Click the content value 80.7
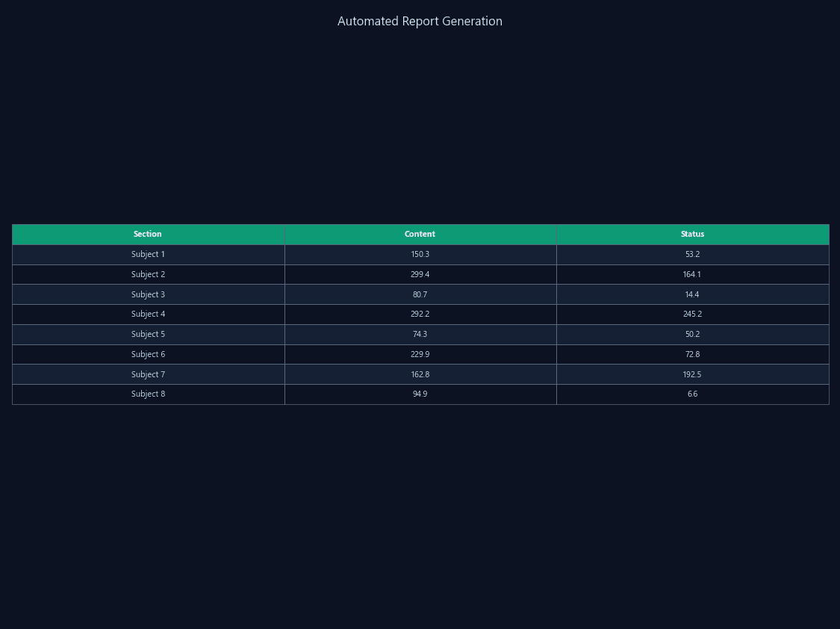The height and width of the screenshot is (629, 840). pyautogui.click(x=420, y=294)
